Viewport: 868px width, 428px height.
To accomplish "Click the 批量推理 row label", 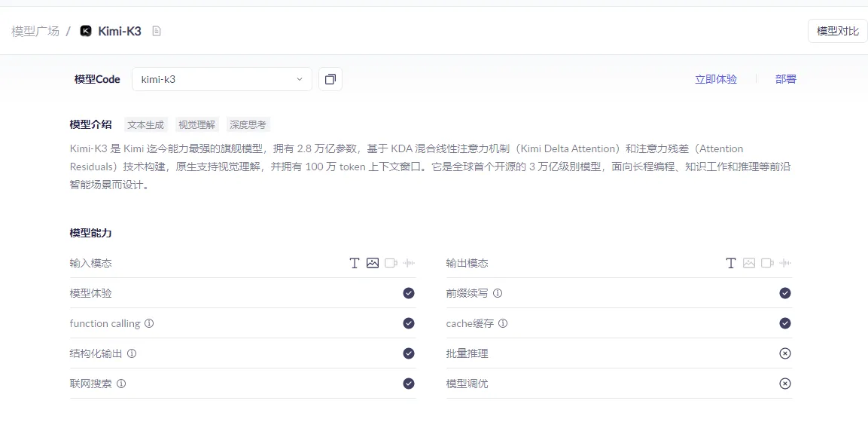I will click(468, 353).
